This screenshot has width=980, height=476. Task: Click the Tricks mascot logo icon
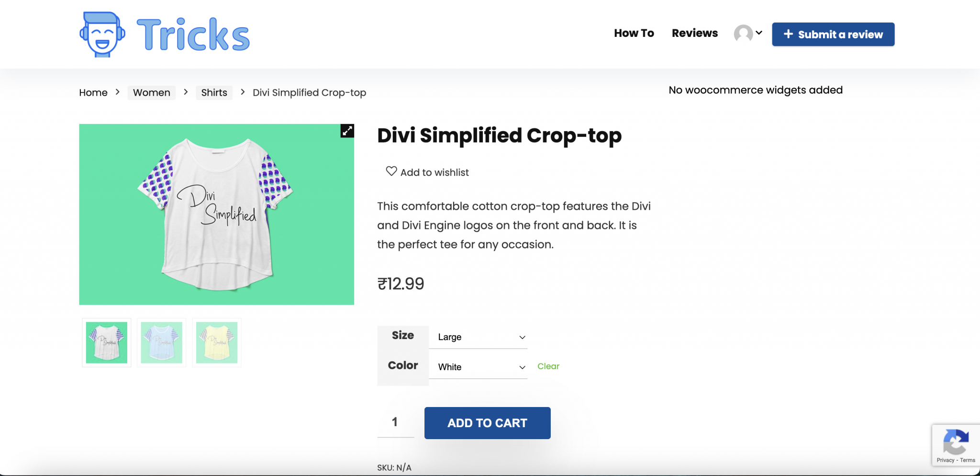(102, 34)
